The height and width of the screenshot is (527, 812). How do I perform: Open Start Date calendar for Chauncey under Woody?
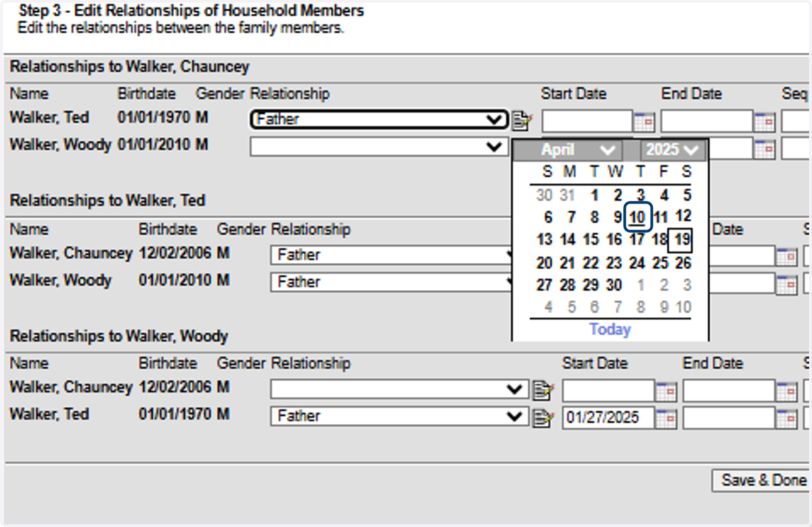(666, 391)
